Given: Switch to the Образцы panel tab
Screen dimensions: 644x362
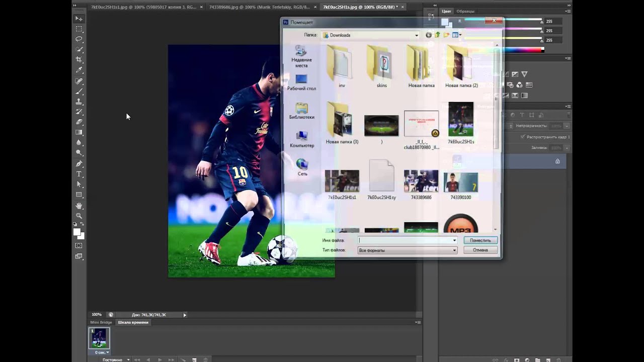Looking at the screenshot, I should click(x=466, y=11).
